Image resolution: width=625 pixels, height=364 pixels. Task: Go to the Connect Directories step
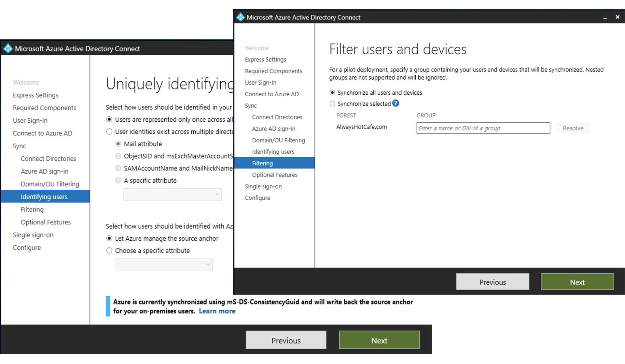pos(277,117)
